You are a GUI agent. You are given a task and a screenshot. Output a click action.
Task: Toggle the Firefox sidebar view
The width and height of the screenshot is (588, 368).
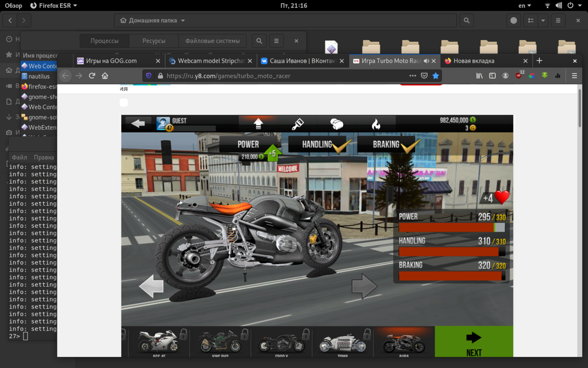coord(492,76)
